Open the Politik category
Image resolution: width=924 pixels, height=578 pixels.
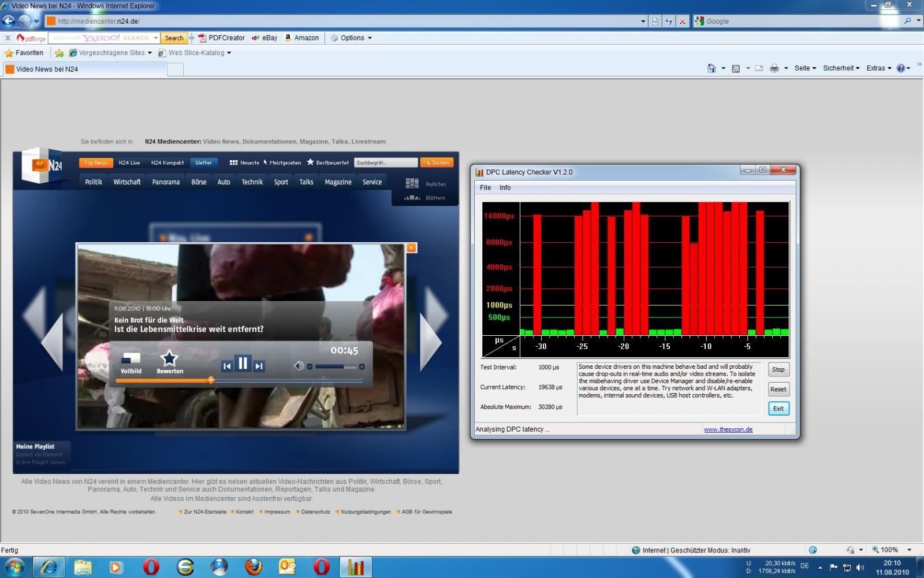(x=94, y=182)
